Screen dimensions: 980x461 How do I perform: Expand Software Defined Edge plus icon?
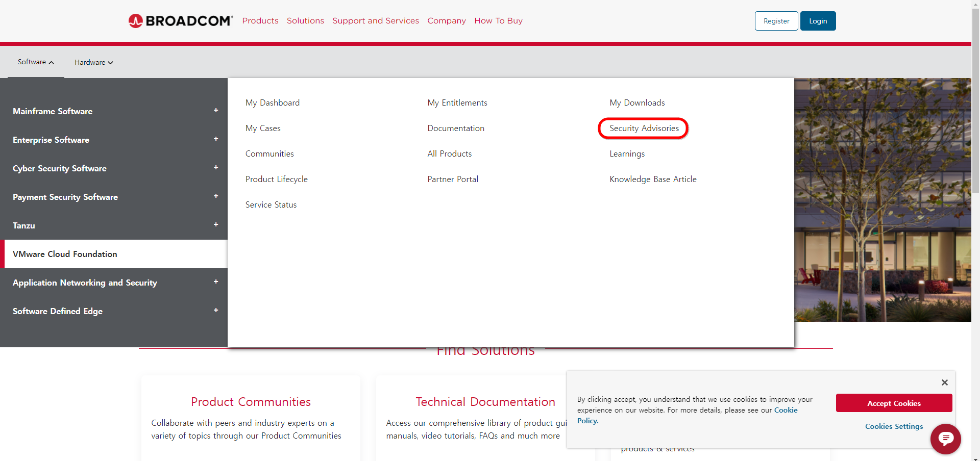tap(216, 310)
